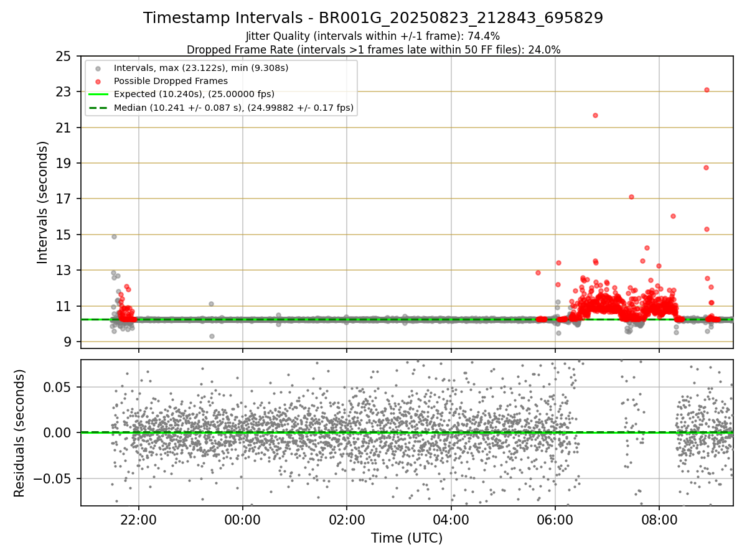
Task: Click the '04:00' x-axis tick label
Action: pos(451,519)
